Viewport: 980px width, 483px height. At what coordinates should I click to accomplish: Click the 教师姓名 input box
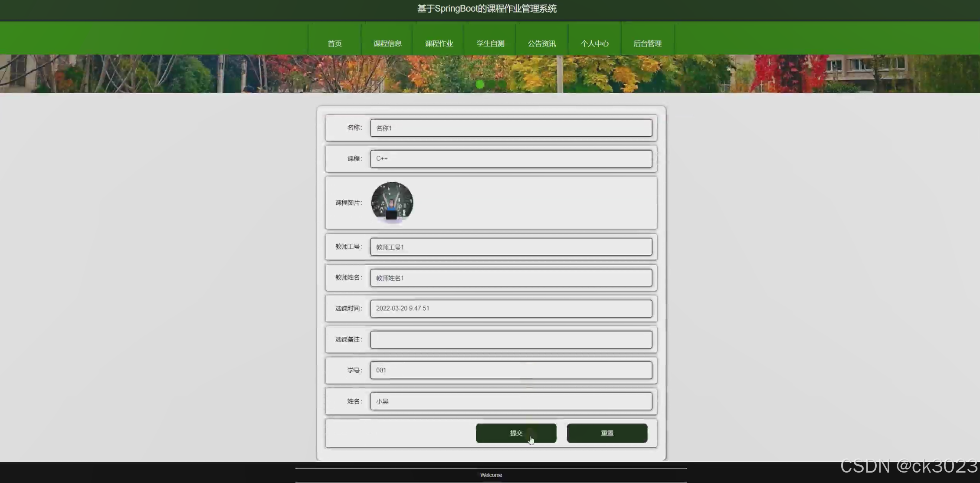point(511,278)
